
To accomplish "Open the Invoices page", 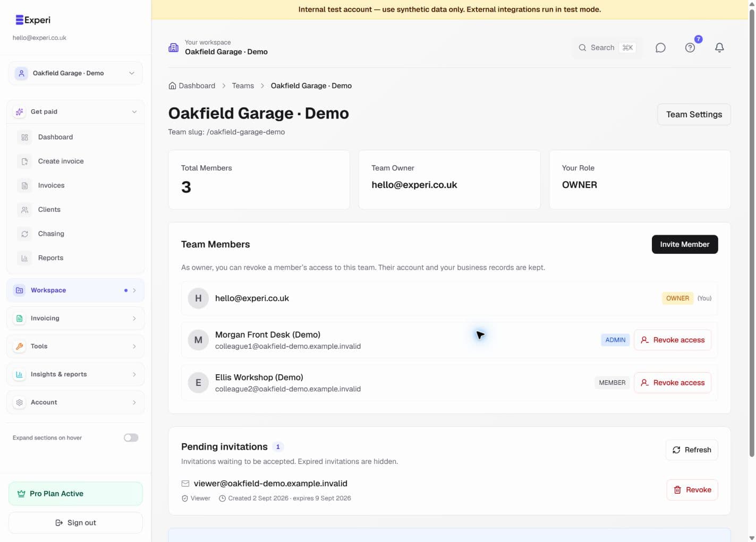I will pos(75,186).
